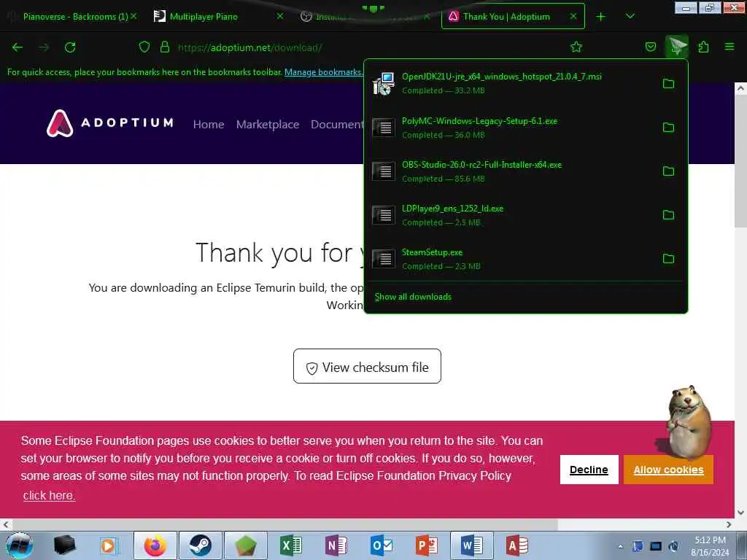The height and width of the screenshot is (560, 747).
Task: Click the taskbar clock and date
Action: tap(710, 546)
